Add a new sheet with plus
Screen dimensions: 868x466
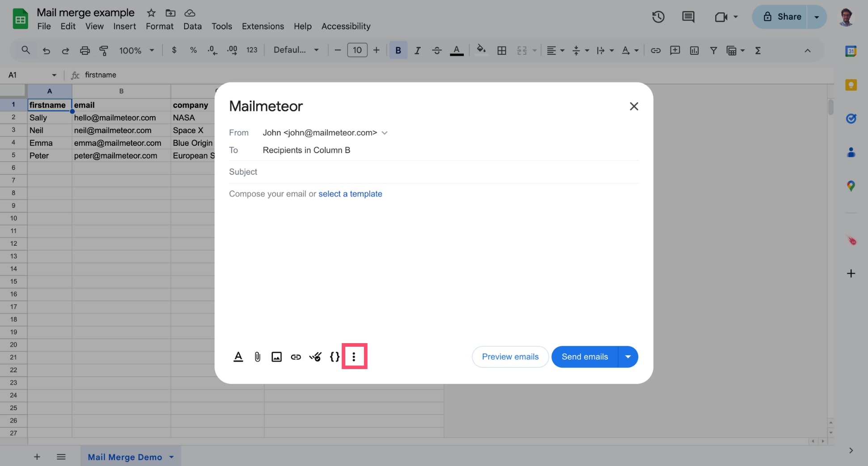37,457
